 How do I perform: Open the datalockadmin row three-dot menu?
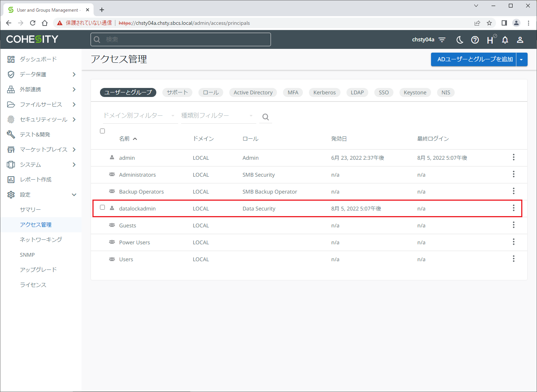[x=514, y=208]
